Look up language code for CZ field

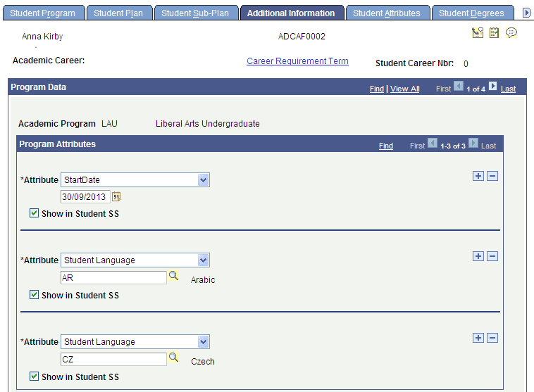coord(174,358)
